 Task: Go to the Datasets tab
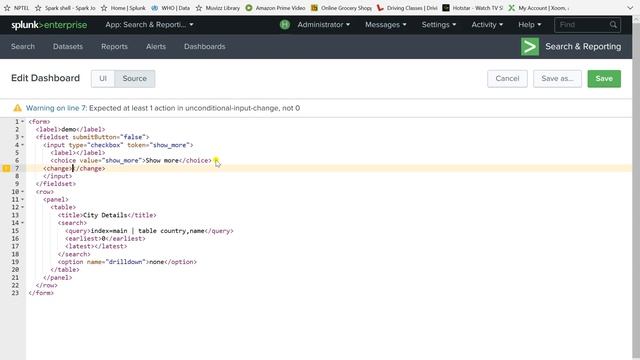[68, 47]
